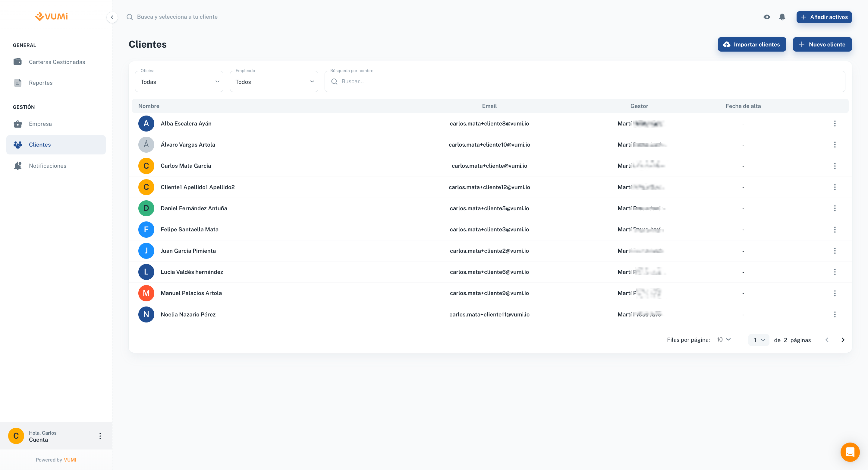Open Reportes in sidebar

pyautogui.click(x=56, y=83)
